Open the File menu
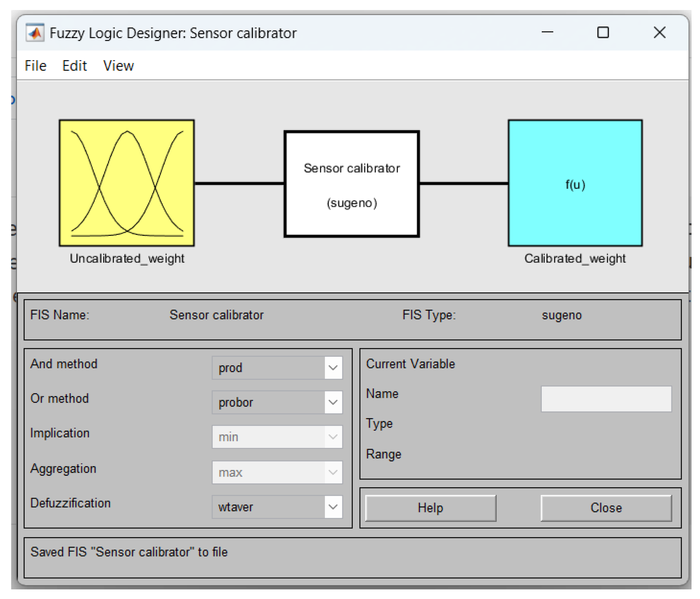The height and width of the screenshot is (599, 700). coord(35,65)
